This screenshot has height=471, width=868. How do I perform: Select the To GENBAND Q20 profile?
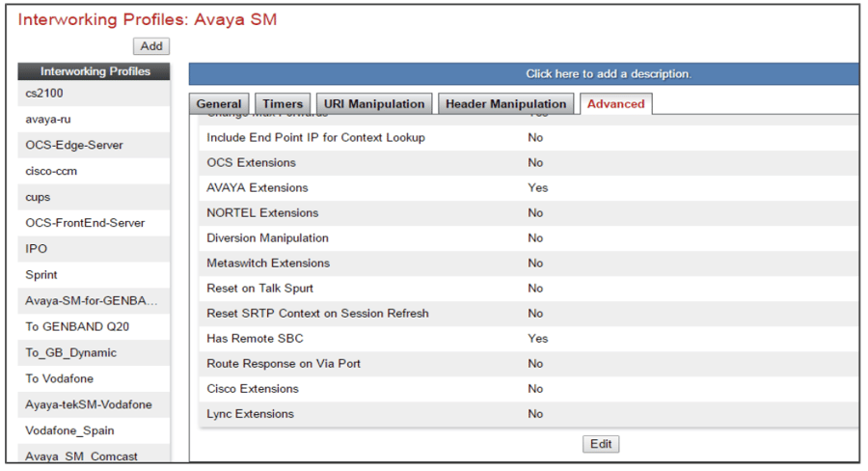[x=94, y=327]
